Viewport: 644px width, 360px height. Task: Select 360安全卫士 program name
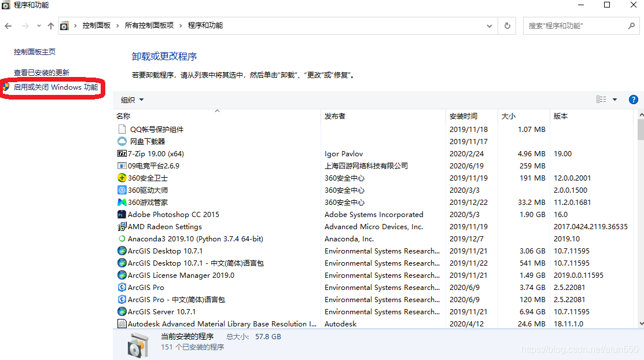(x=148, y=178)
